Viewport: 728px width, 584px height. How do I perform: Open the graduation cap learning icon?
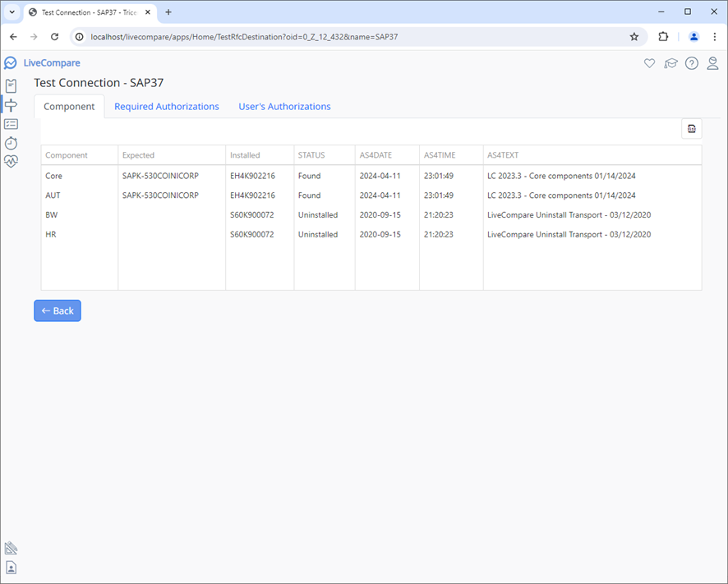point(670,63)
